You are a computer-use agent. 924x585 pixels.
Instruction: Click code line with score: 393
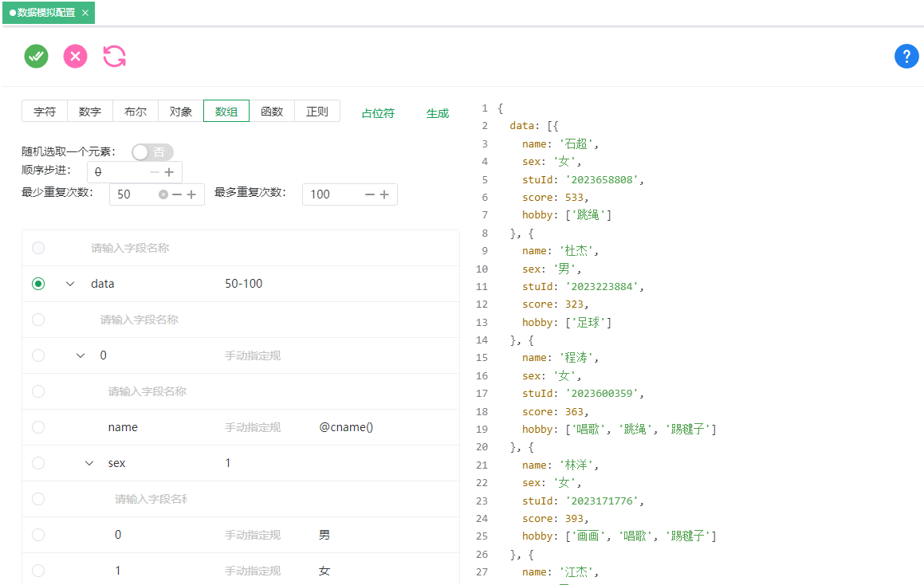point(555,518)
